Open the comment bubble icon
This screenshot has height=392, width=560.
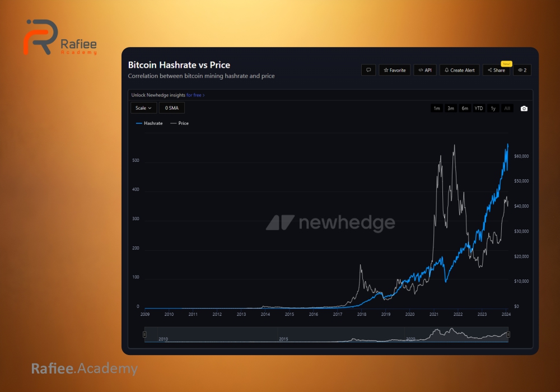tap(368, 70)
